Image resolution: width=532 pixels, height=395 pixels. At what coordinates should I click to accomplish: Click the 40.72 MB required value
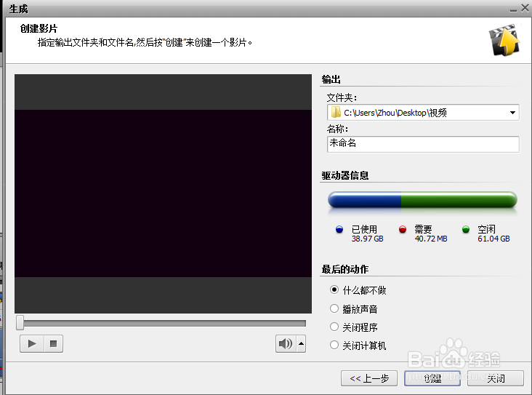[x=431, y=239]
